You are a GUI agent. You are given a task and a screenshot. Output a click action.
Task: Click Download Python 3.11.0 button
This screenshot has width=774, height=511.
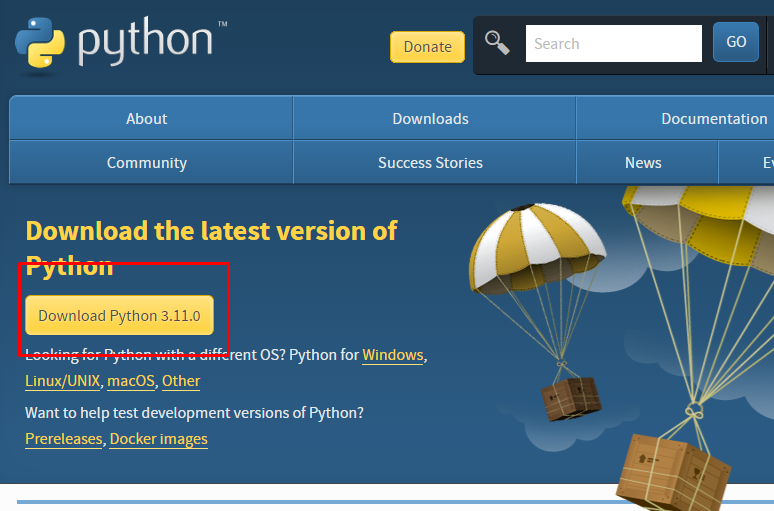pyautogui.click(x=119, y=315)
